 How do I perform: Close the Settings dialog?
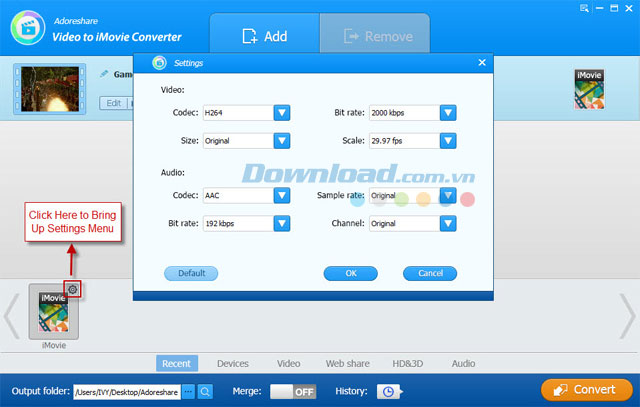[482, 62]
